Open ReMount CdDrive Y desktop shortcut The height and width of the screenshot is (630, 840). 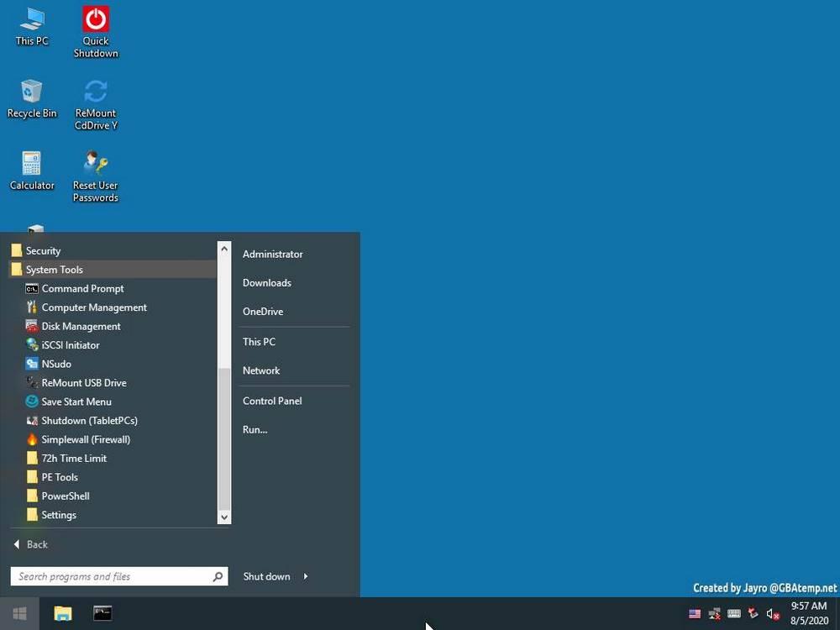pos(96,92)
